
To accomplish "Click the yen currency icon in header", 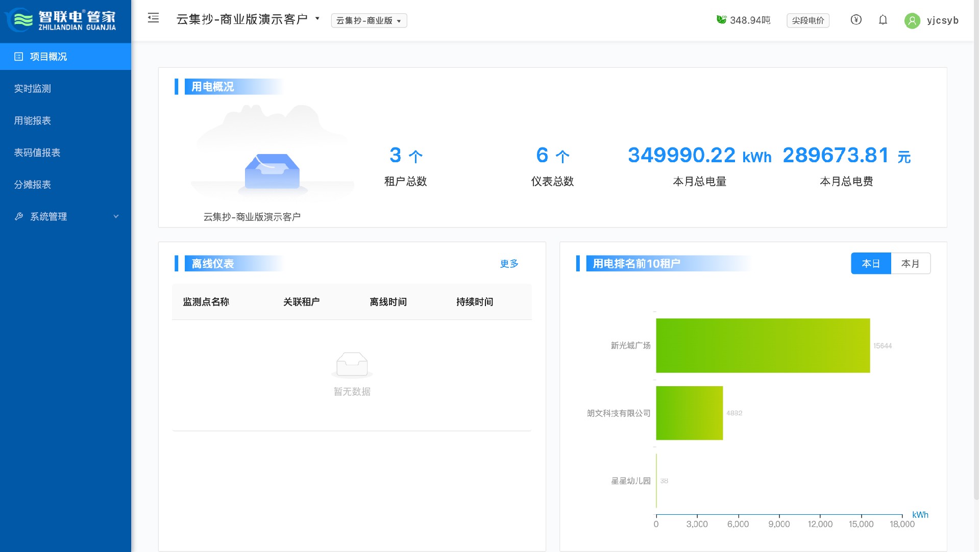I will click(x=856, y=20).
